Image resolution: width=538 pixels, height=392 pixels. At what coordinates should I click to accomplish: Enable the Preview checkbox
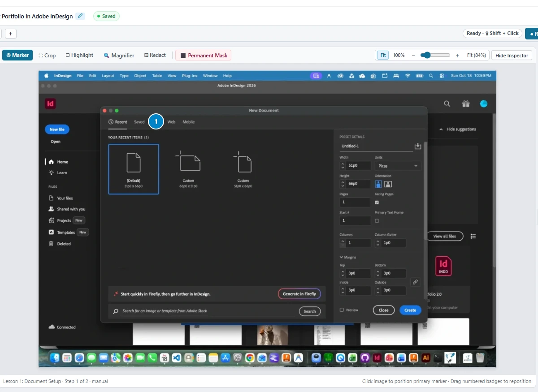(x=342, y=310)
